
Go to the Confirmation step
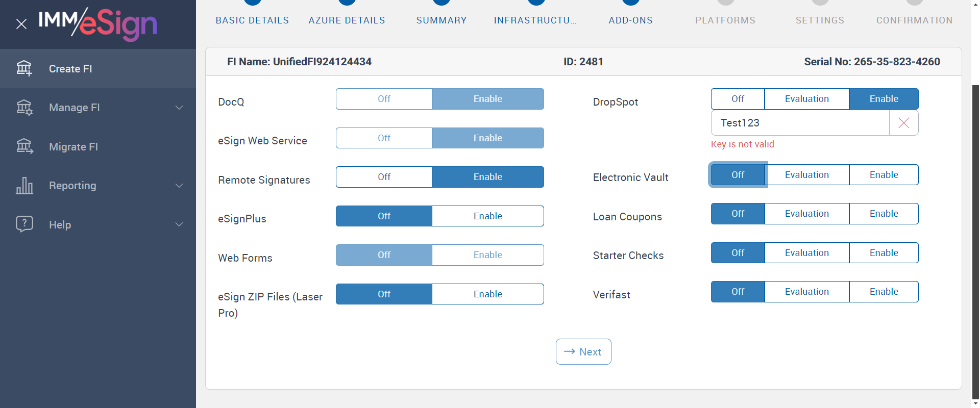[915, 20]
